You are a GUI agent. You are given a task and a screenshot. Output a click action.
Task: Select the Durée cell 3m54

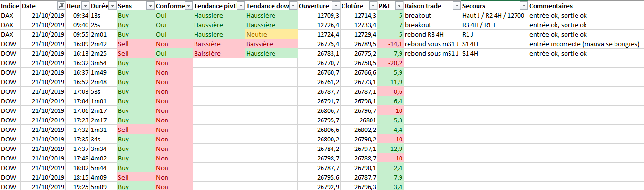pos(103,63)
